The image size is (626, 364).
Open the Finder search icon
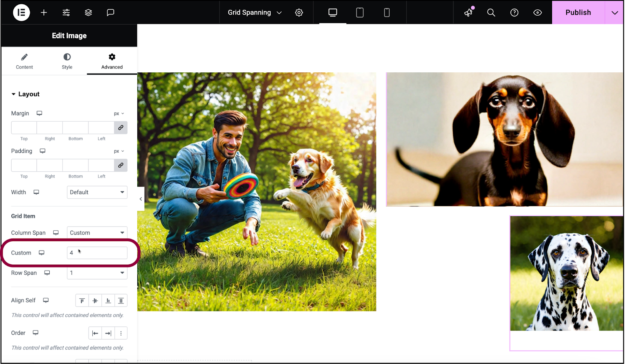click(x=491, y=13)
